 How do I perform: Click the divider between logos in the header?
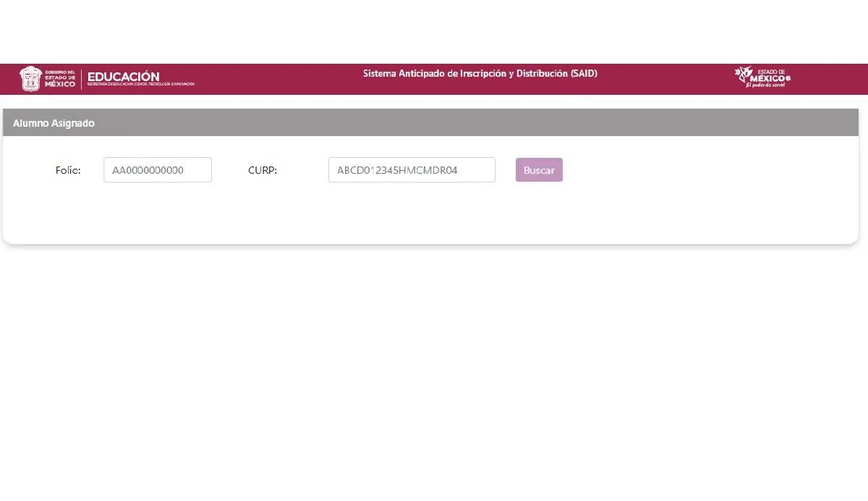[82, 77]
